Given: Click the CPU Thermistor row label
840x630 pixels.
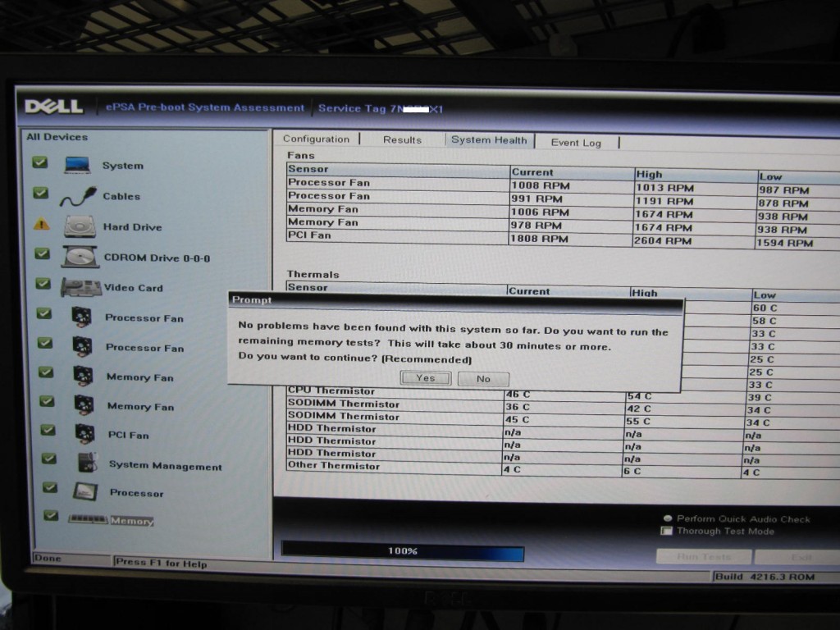Looking at the screenshot, I should coord(331,390).
